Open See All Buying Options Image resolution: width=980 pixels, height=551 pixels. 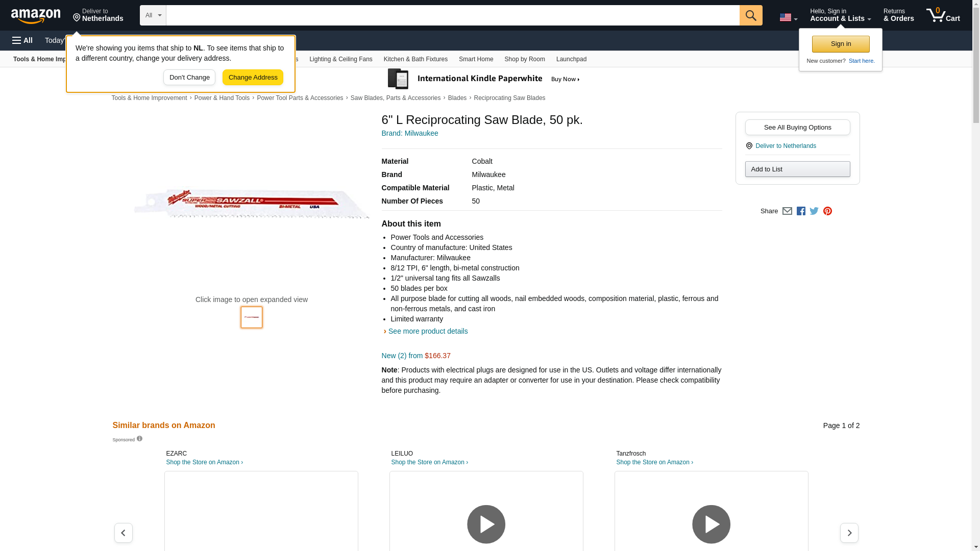797,127
